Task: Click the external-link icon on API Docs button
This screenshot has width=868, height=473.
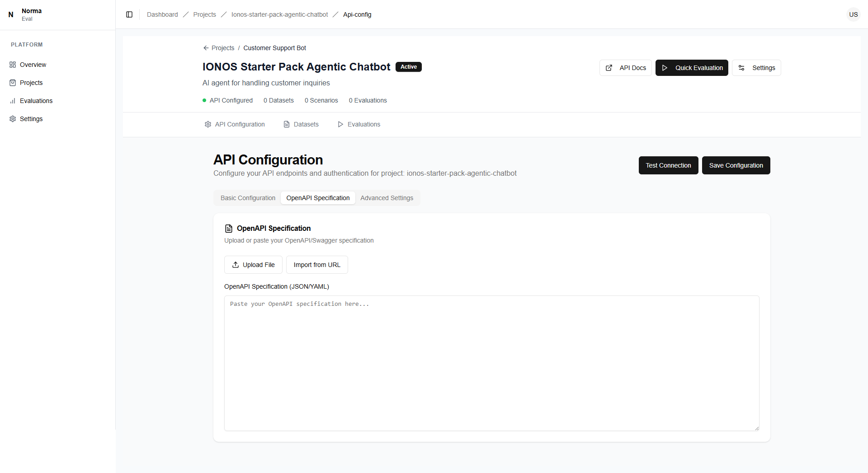Action: (610, 68)
